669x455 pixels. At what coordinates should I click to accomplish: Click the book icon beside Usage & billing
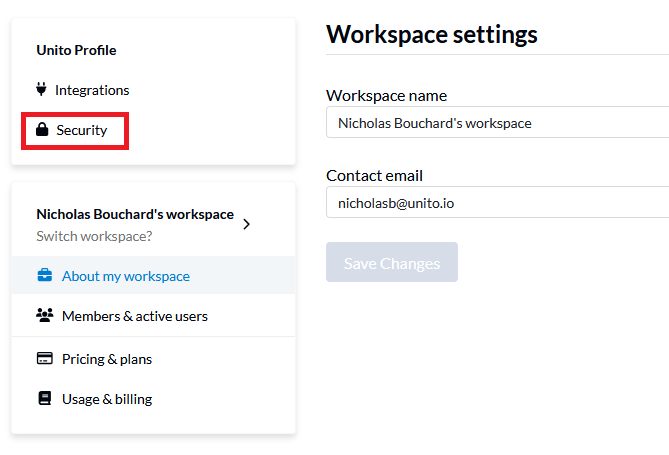point(44,398)
